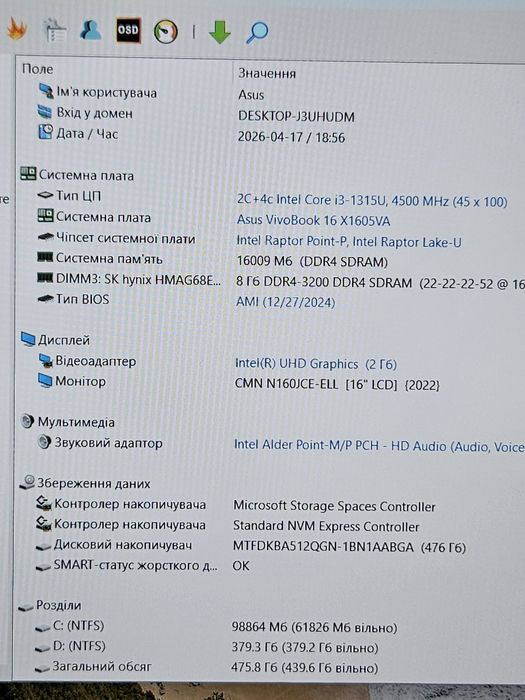
Task: Click the Відеоадаптер icon
Action: click(46, 360)
